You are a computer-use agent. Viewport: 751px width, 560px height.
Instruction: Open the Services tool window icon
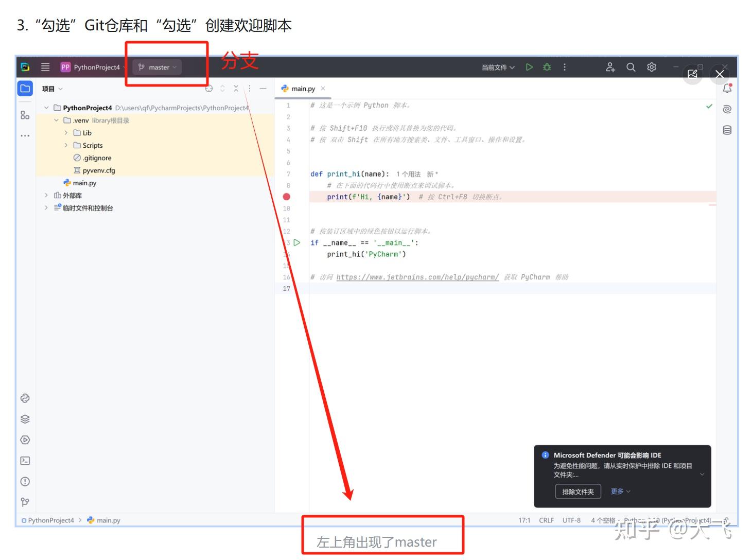[25, 440]
